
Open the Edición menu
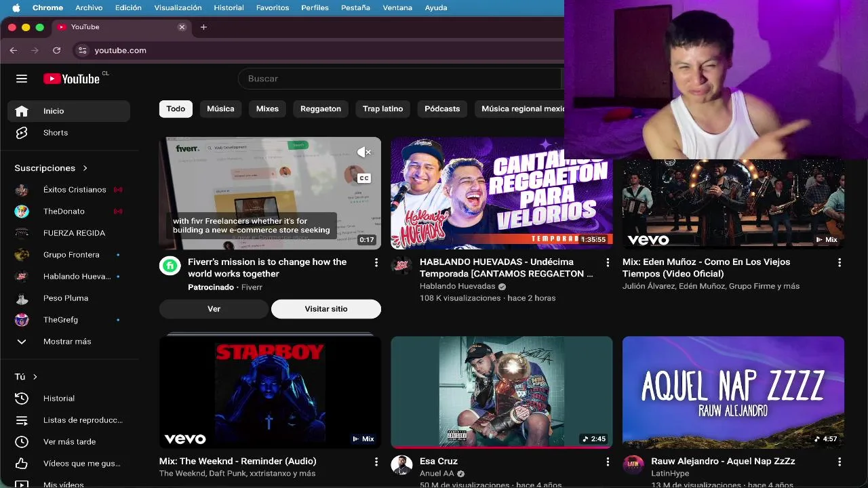click(x=128, y=7)
